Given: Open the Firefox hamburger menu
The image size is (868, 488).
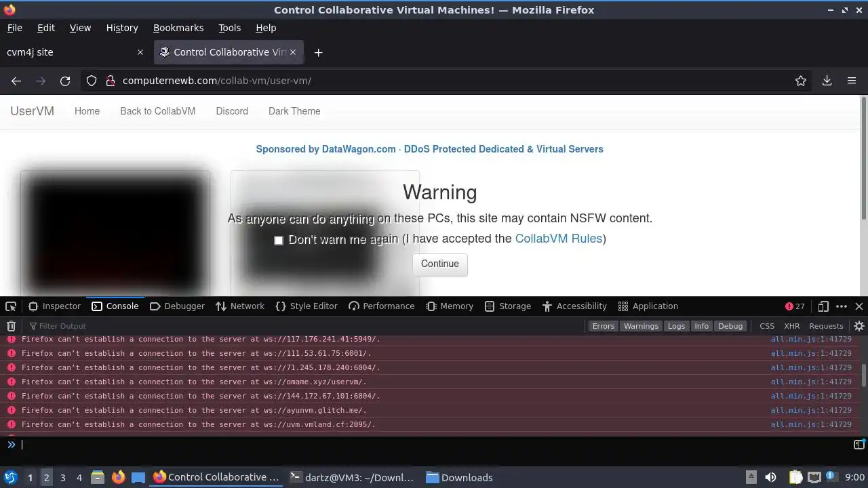Looking at the screenshot, I should coord(852,81).
